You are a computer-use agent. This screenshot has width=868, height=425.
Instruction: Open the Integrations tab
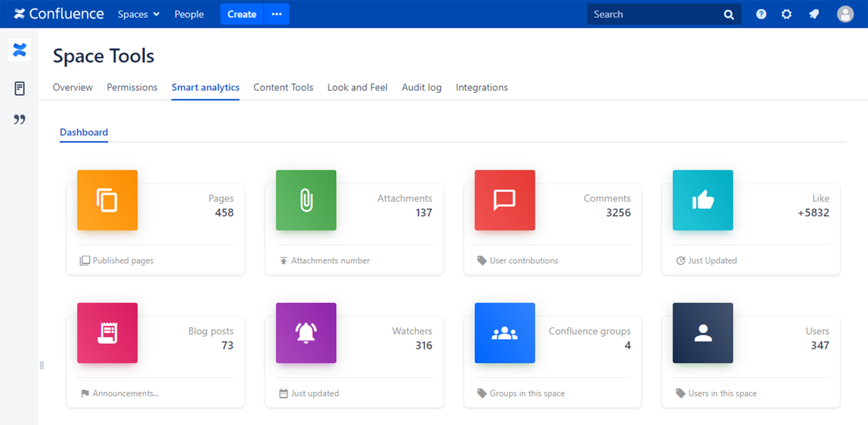[x=482, y=87]
